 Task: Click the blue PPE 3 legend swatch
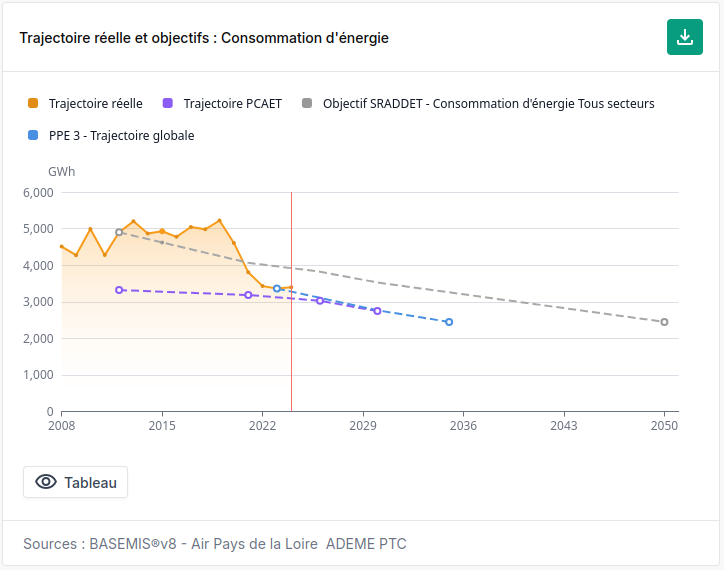point(33,135)
